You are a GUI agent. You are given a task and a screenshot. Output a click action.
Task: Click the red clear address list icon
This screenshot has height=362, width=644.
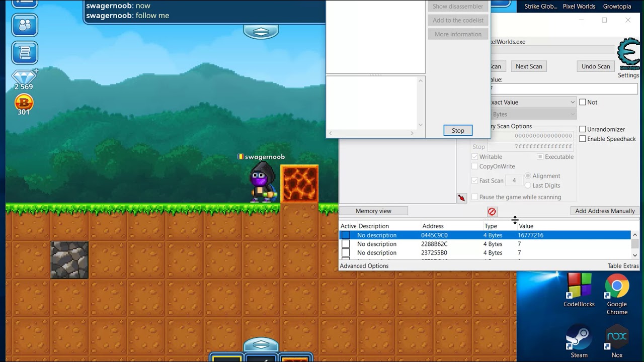492,212
